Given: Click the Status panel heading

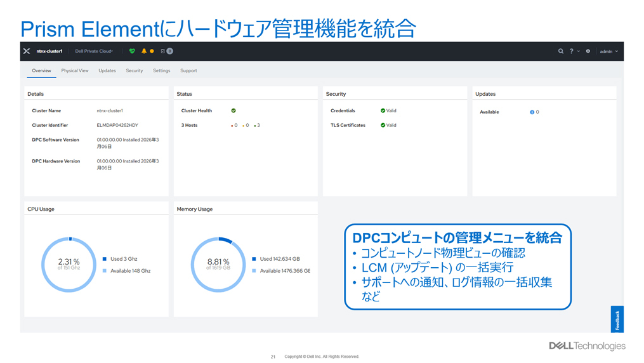Looking at the screenshot, I should point(184,94).
